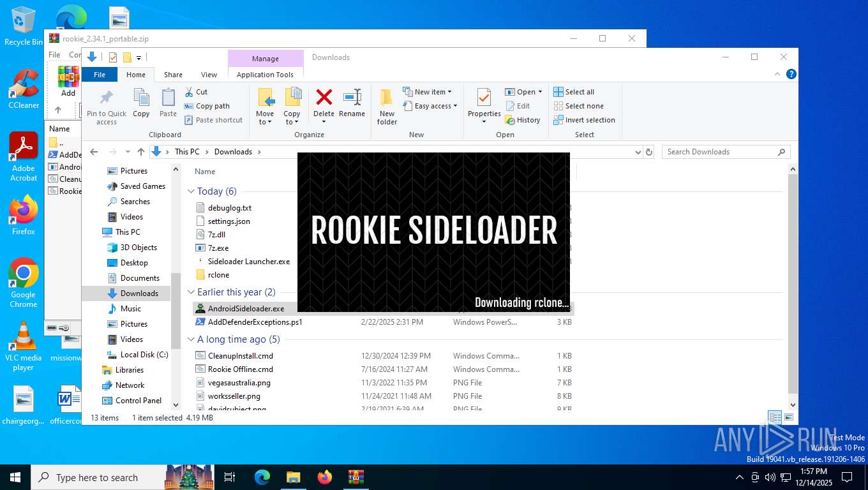Open Microsoft Edge from the taskbar
The height and width of the screenshot is (490, 868).
(262, 477)
